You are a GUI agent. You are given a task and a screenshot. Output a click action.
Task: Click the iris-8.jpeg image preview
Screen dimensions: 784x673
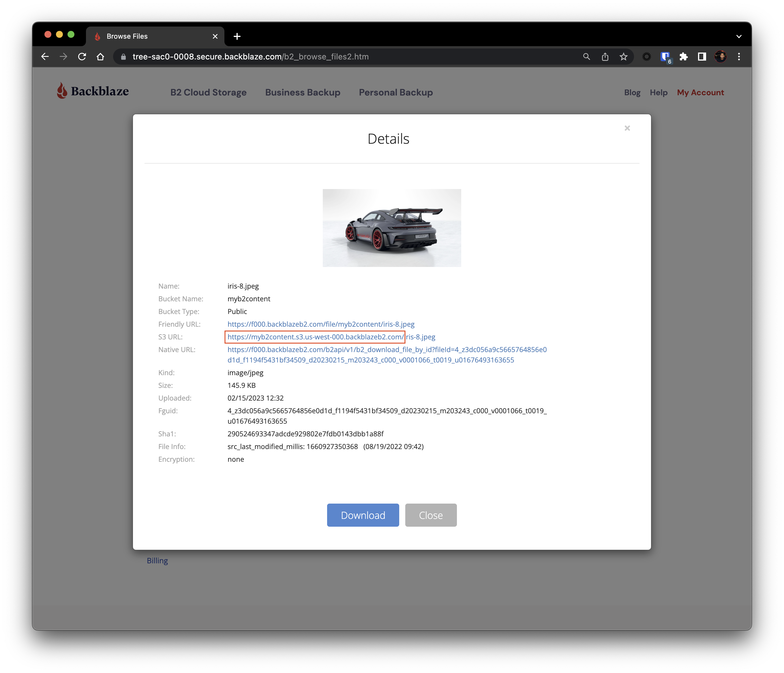(x=392, y=227)
